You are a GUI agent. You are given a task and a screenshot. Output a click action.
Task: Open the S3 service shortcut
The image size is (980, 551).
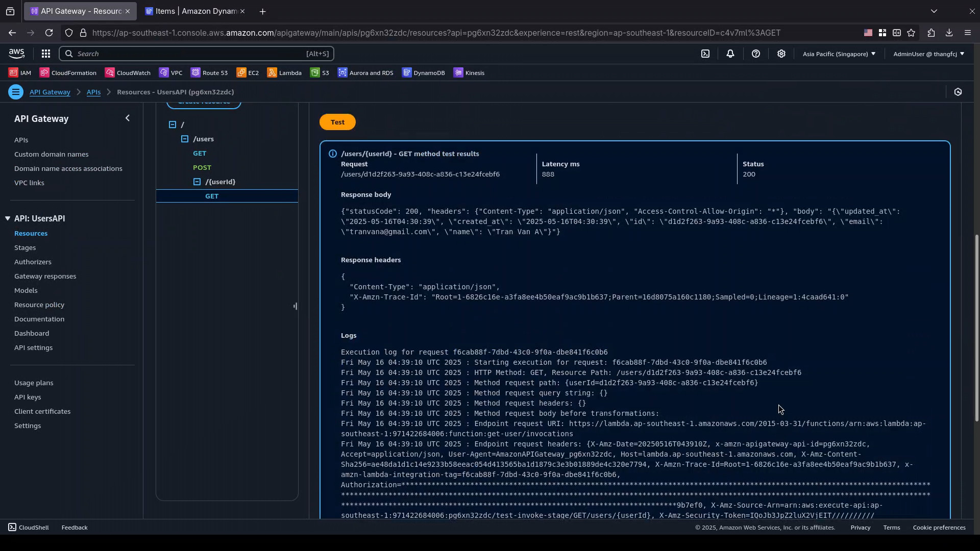tap(320, 73)
